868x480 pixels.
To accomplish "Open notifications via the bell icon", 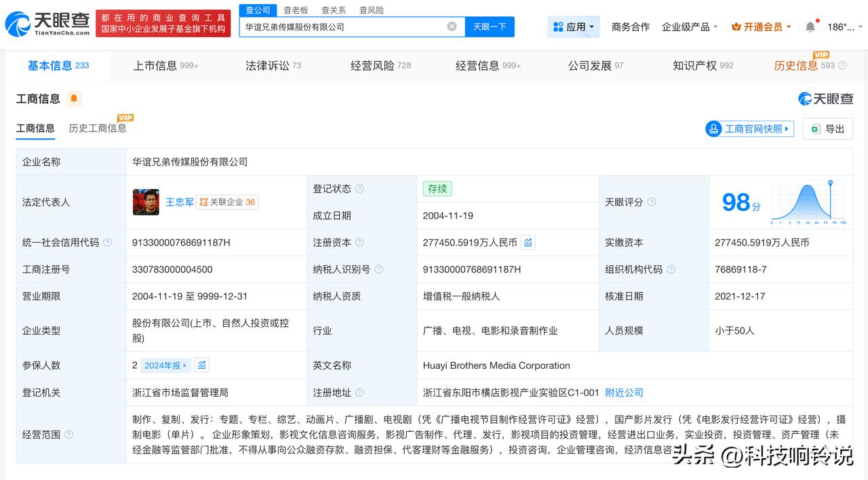I will pos(809,26).
